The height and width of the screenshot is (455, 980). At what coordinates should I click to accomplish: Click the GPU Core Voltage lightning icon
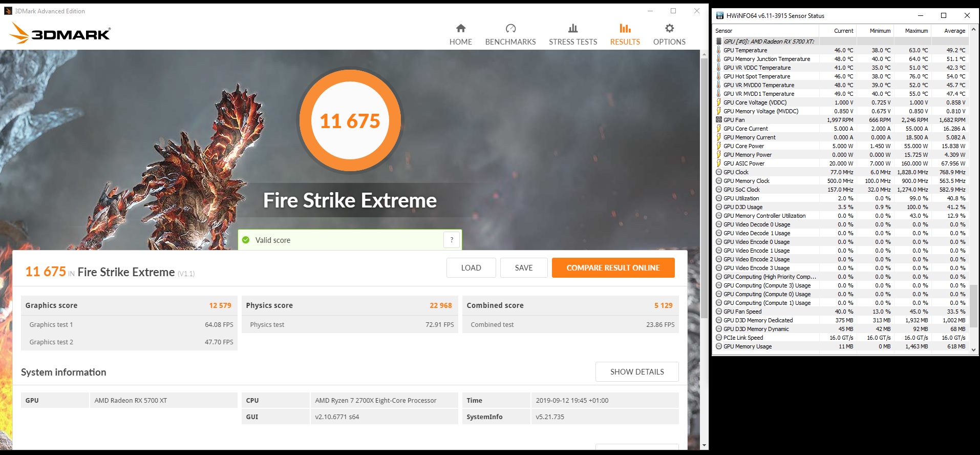click(718, 102)
